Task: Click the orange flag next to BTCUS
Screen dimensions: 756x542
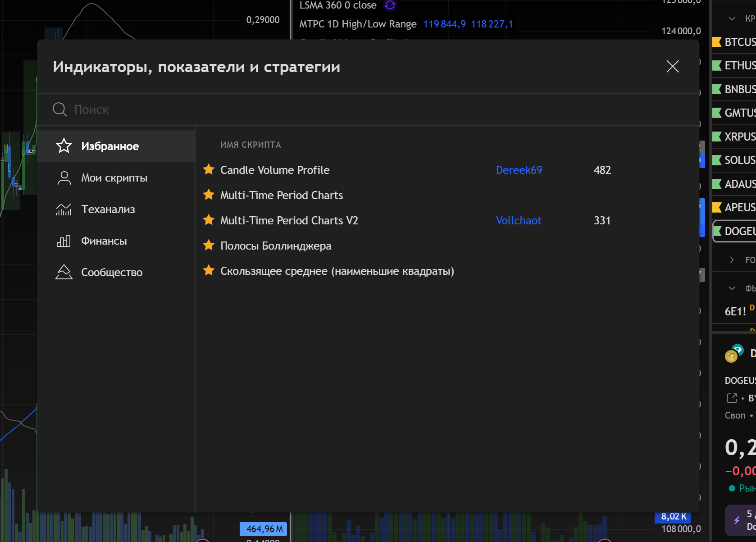Action: [x=717, y=42]
